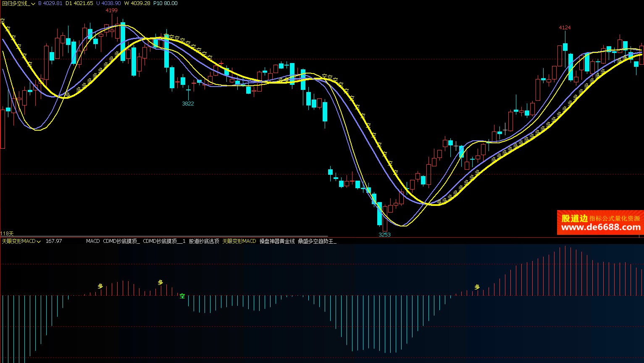The height and width of the screenshot is (363, 644).
Task: Click the www.de6688.com website link
Action: pos(601,228)
